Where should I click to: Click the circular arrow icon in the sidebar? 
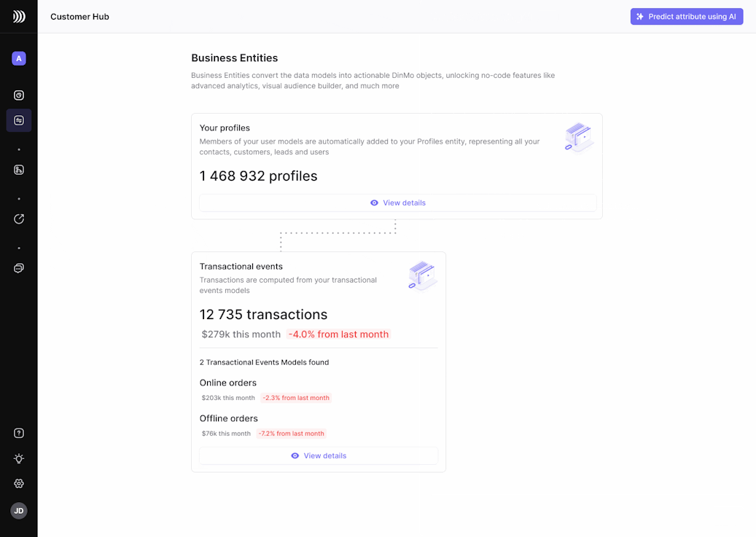tap(19, 219)
